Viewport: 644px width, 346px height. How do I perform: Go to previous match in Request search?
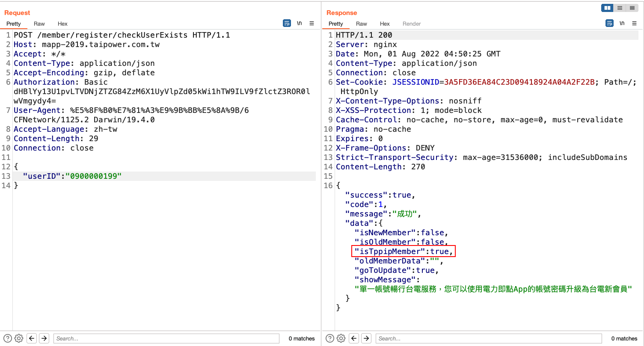[32, 338]
